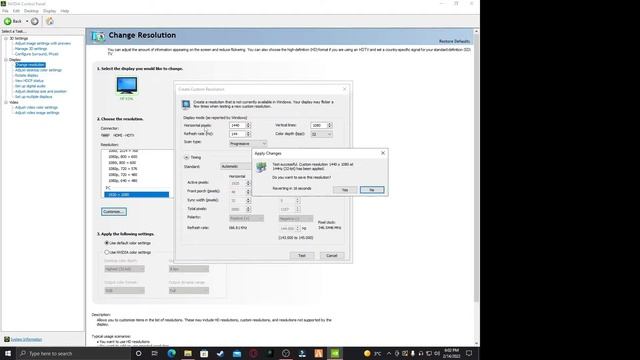Viewport: 640px width, 360px height.
Task: Open the Desktop menu
Action: (x=31, y=11)
